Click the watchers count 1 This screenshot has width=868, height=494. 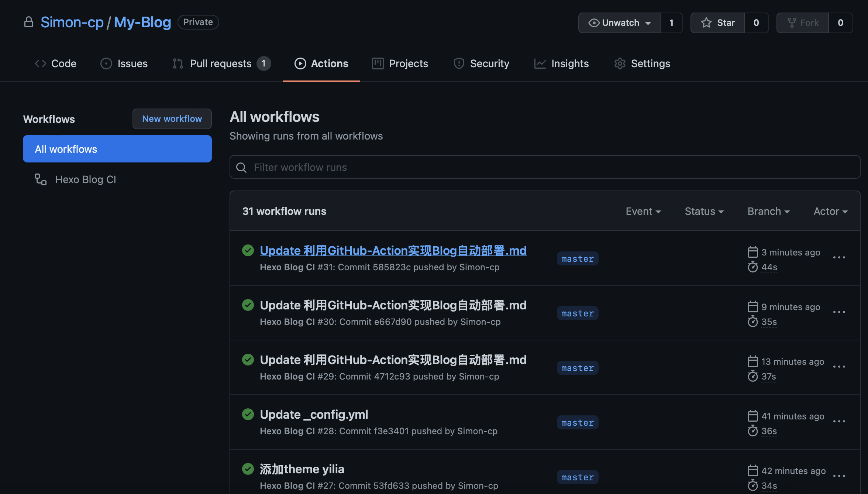pyautogui.click(x=671, y=23)
